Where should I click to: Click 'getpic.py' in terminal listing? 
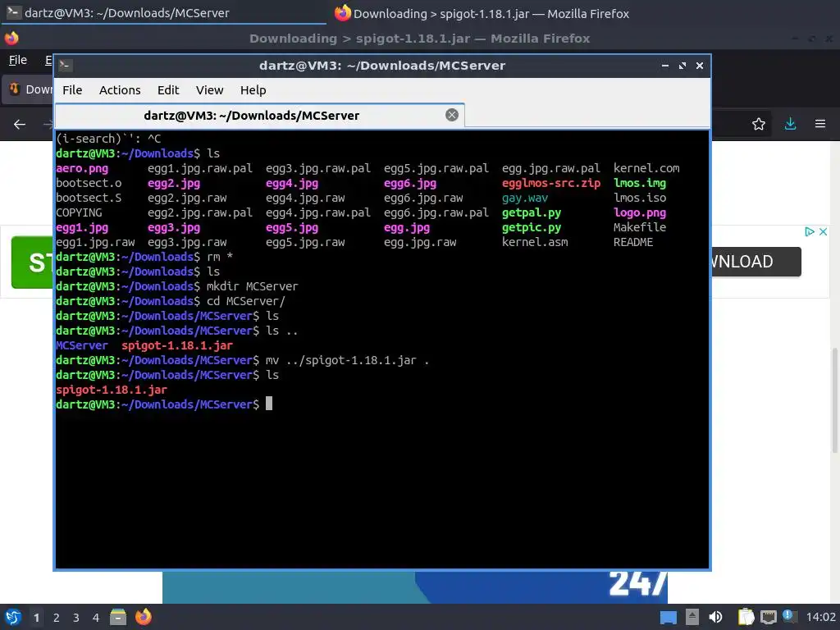532,227
